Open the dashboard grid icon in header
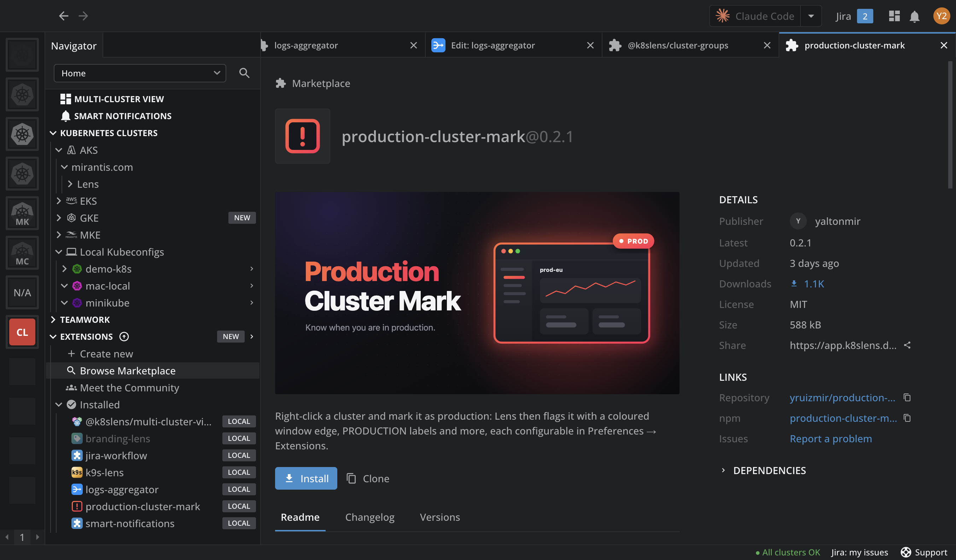This screenshot has height=560, width=956. (894, 16)
